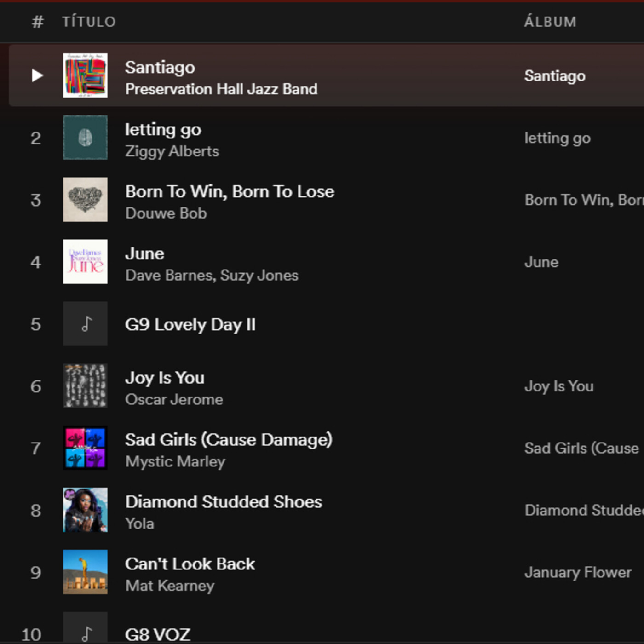644x644 pixels.
Task: Select song title Sad Girls (Cause Damage)
Action: point(229,440)
